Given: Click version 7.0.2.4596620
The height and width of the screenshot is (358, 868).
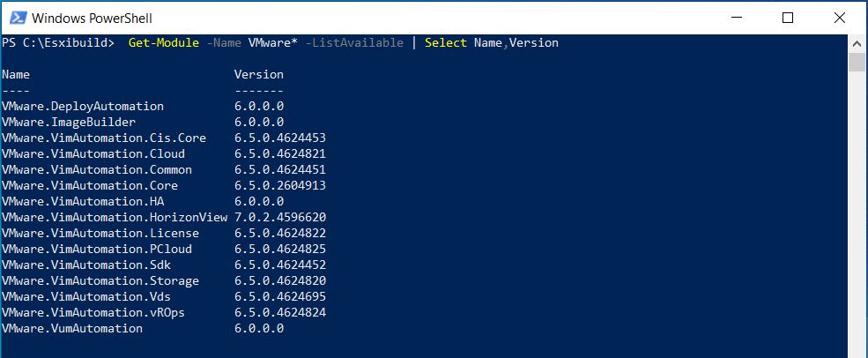Looking at the screenshot, I should tap(280, 217).
